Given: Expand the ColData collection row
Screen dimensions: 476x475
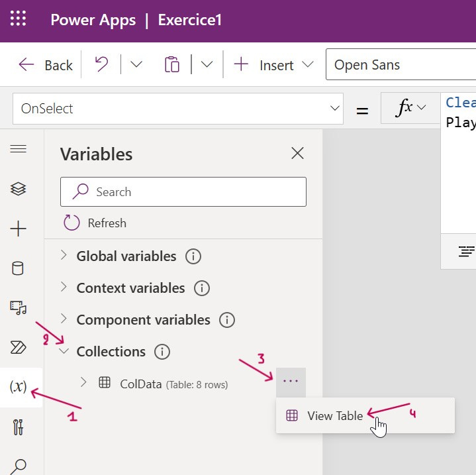Looking at the screenshot, I should (83, 382).
